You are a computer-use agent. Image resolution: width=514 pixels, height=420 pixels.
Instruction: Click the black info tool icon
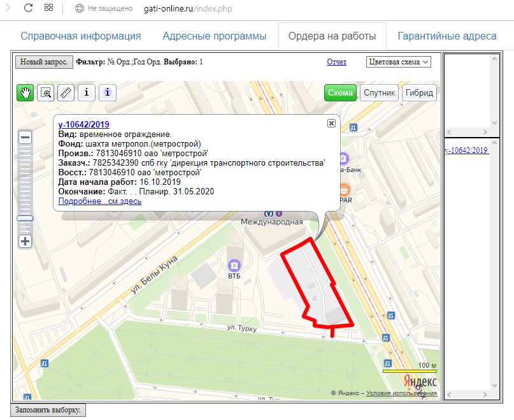click(x=87, y=92)
